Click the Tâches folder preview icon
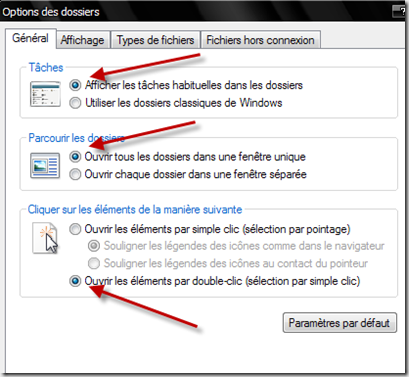The image size is (409, 377). click(x=45, y=94)
